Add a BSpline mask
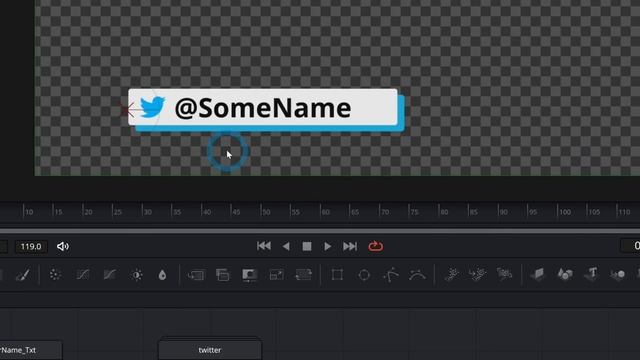The width and height of the screenshot is (640, 360). 417,275
